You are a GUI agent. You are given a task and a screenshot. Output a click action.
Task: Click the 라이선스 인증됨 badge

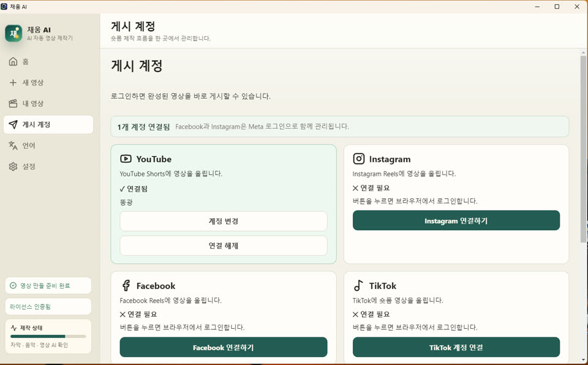pos(48,306)
